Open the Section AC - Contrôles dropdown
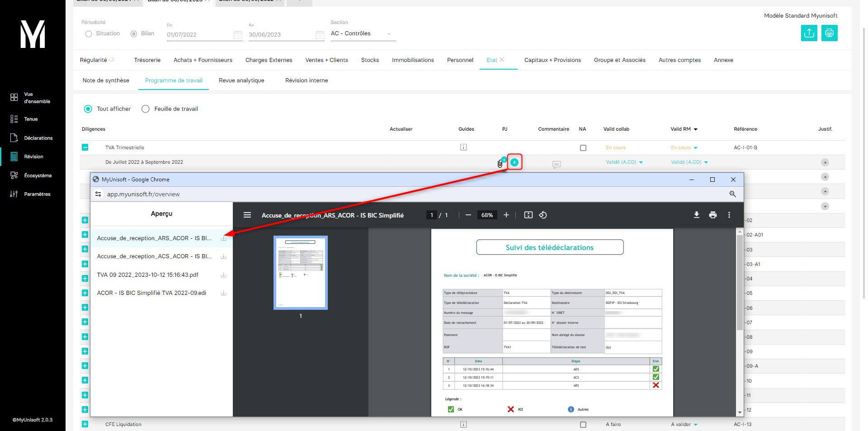The height and width of the screenshot is (431, 868). pos(363,33)
